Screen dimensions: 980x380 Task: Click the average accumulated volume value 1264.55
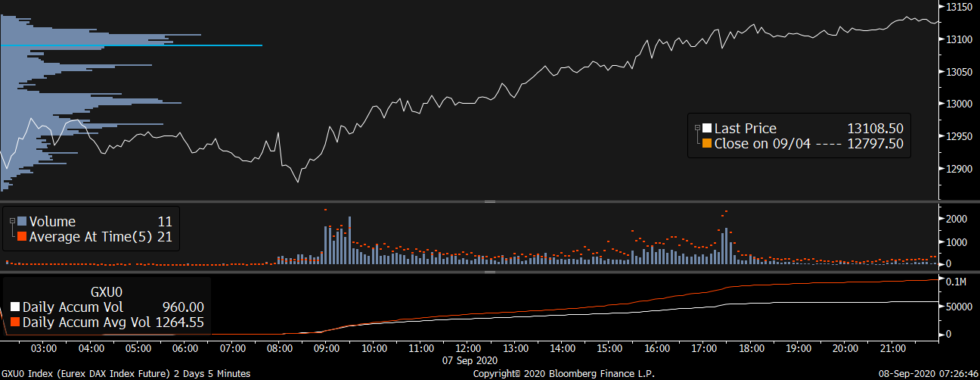click(179, 322)
